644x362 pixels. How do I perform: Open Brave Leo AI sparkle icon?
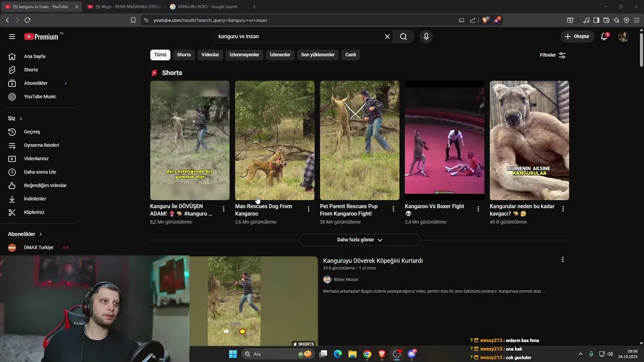[x=616, y=20]
